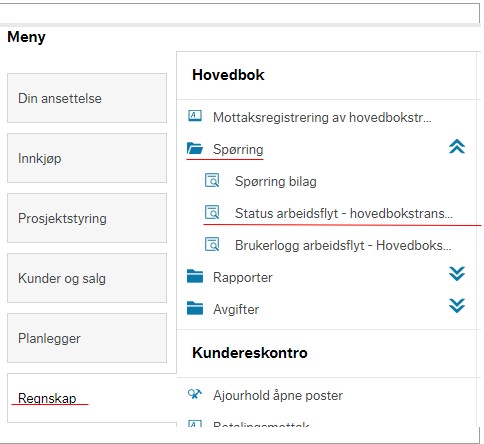Open Mottaksregistrering av hovedbokstr link
This screenshot has width=484, height=444.
click(x=322, y=117)
